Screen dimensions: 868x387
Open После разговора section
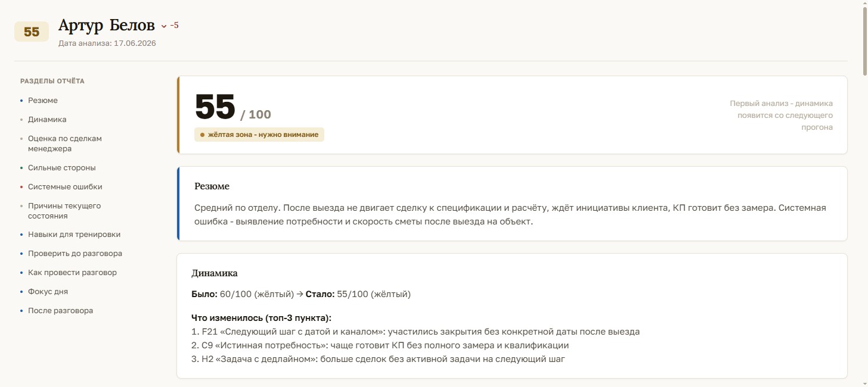coord(60,311)
